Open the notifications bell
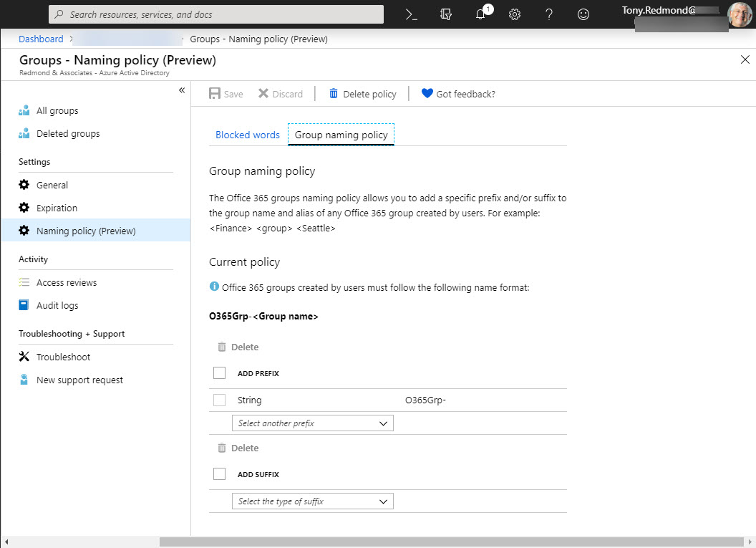The height and width of the screenshot is (548, 756). pyautogui.click(x=480, y=14)
